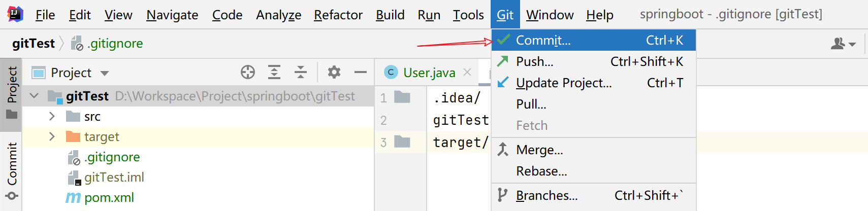Click fold icon on line 1 gutter
Screen dimensions: 868x211
point(402,97)
